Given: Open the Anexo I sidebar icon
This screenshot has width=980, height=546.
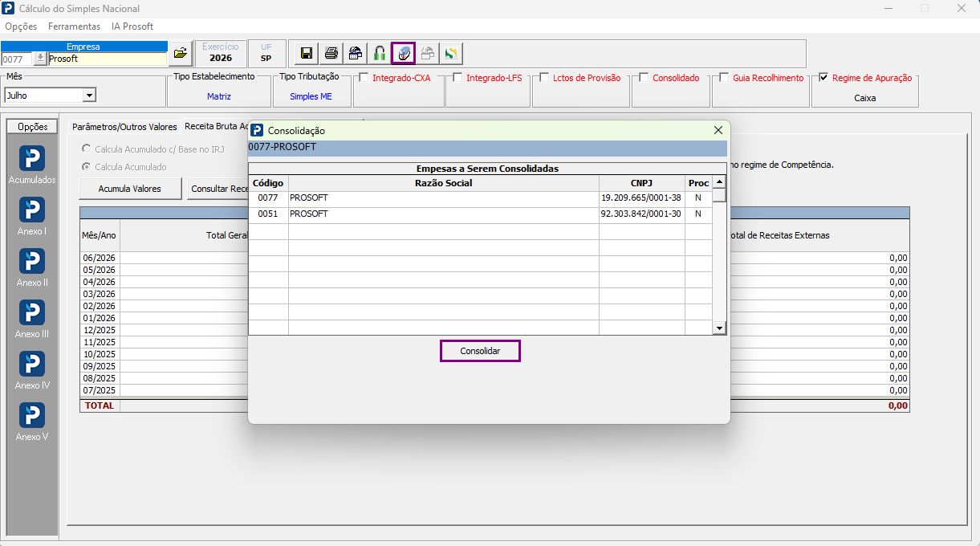Looking at the screenshot, I should [32, 216].
